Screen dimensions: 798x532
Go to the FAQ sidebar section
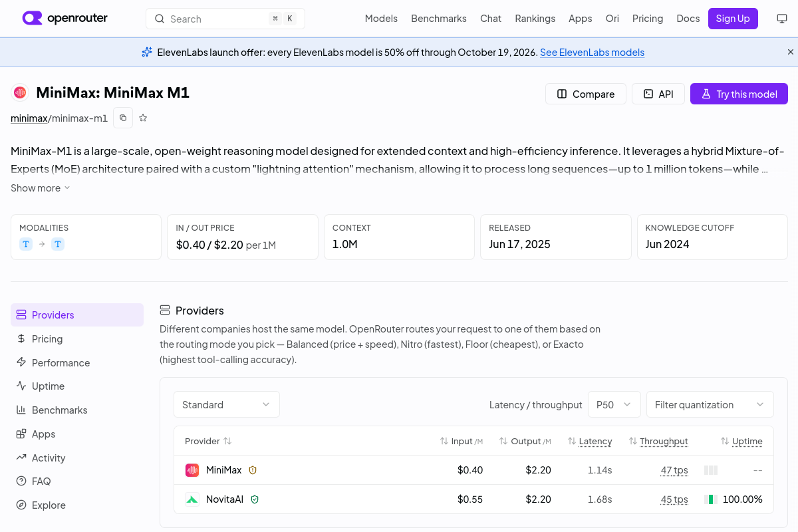tap(77, 481)
